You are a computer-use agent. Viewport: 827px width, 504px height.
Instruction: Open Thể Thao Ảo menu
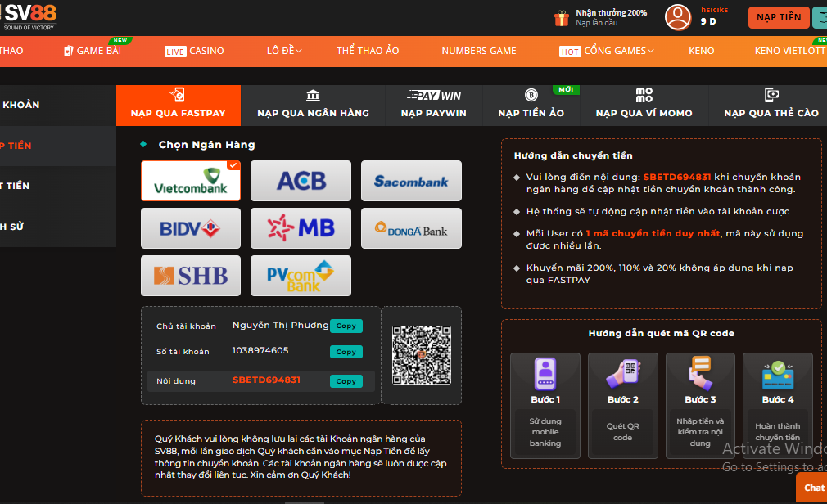[x=368, y=51]
